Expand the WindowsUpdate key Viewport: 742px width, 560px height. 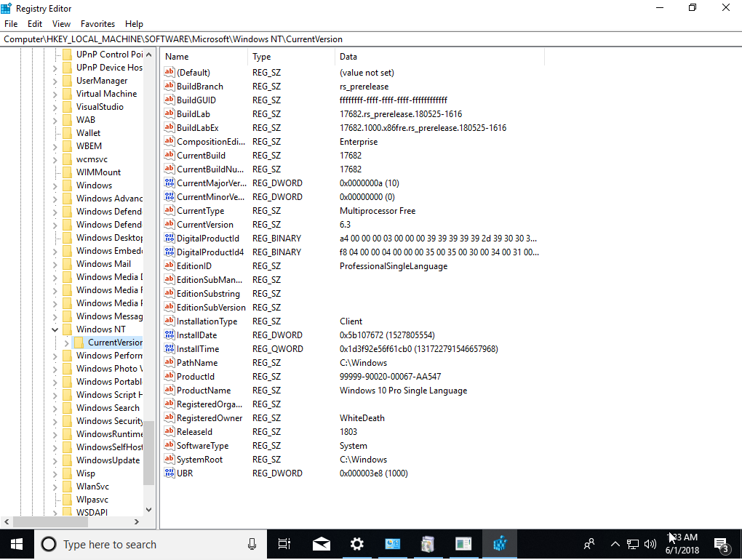point(55,460)
